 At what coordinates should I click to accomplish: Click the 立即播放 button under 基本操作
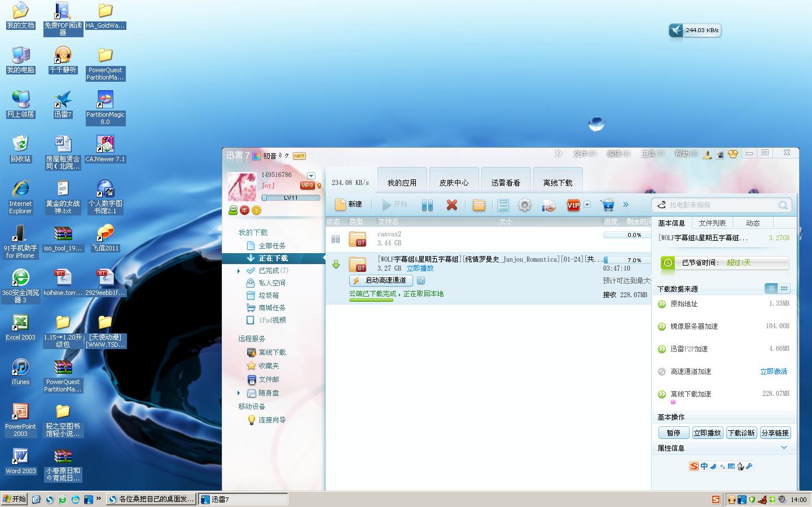pyautogui.click(x=708, y=433)
